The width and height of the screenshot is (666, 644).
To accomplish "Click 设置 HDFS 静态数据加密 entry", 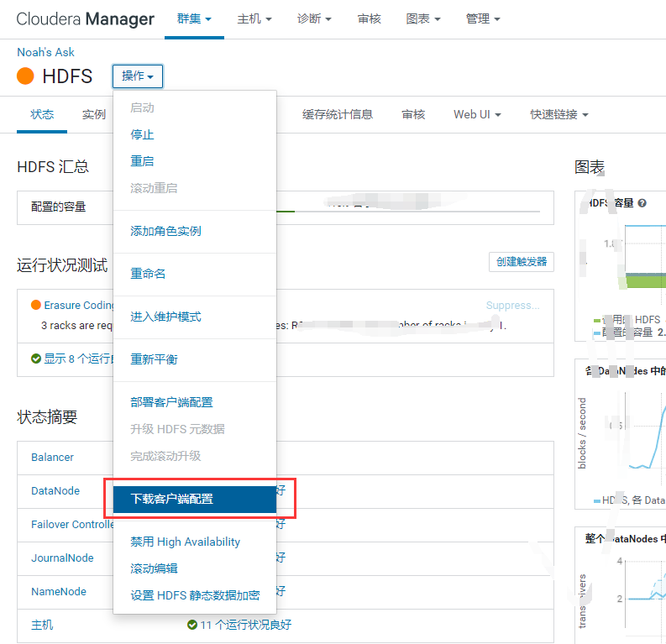I will (195, 595).
